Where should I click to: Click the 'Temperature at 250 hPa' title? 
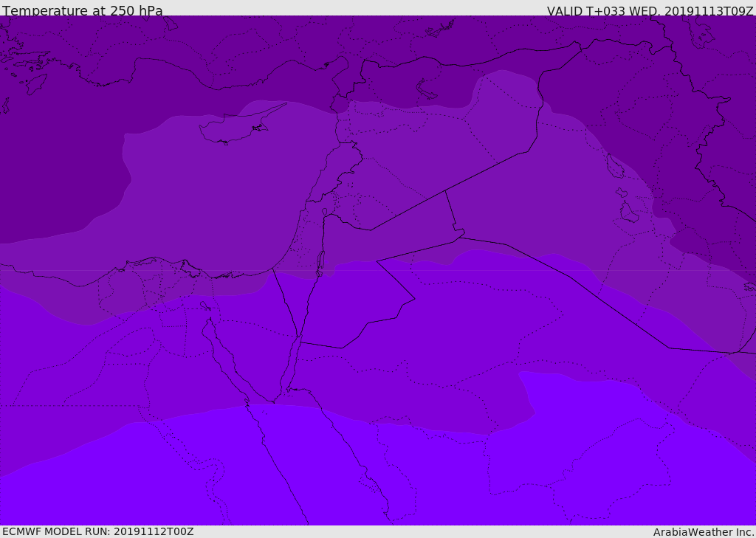82,11
